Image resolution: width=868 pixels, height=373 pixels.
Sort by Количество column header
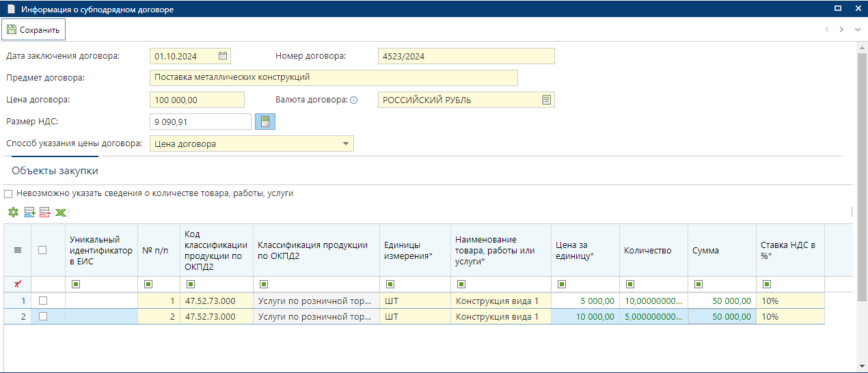pyautogui.click(x=653, y=250)
